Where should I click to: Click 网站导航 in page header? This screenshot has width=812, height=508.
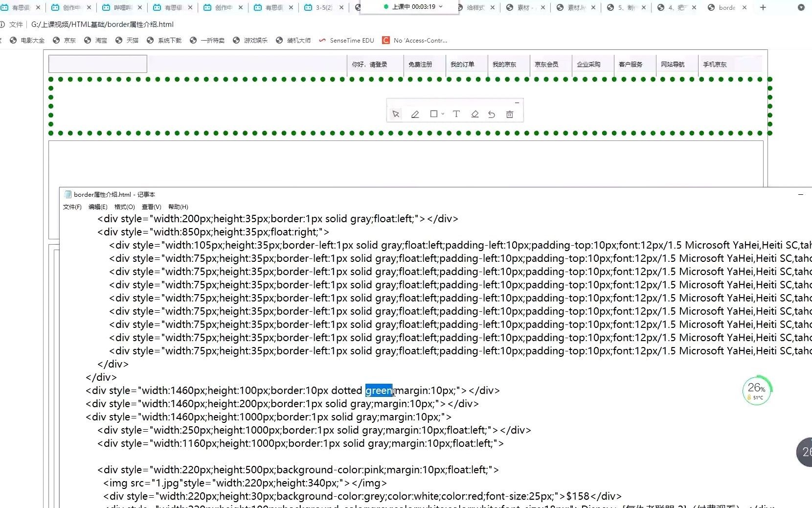[673, 65]
